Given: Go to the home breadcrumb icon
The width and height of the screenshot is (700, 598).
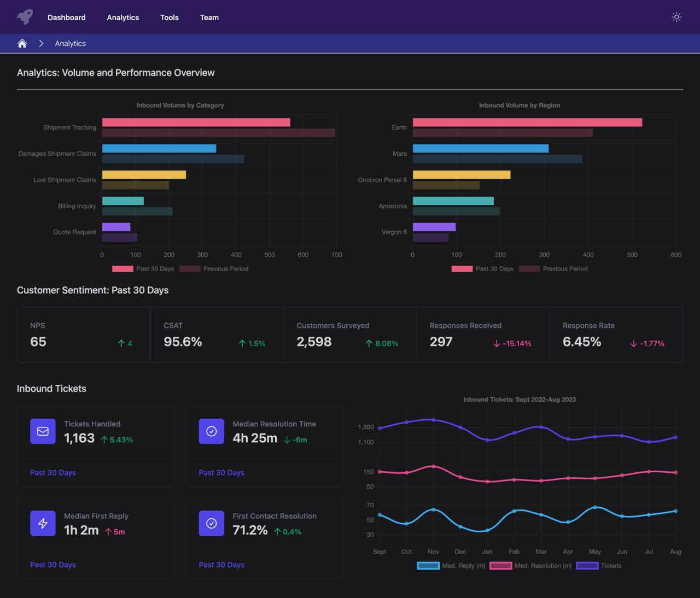Looking at the screenshot, I should pos(22,43).
